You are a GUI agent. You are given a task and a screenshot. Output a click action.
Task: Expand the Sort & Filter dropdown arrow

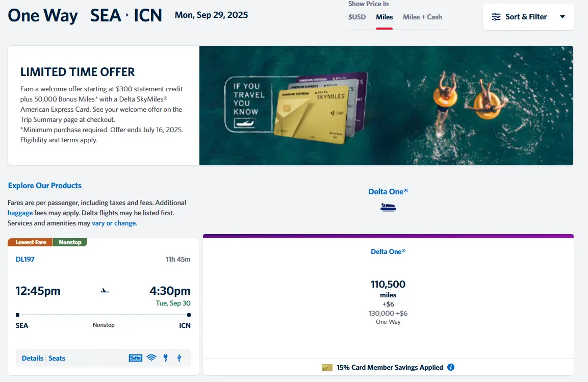coord(563,17)
